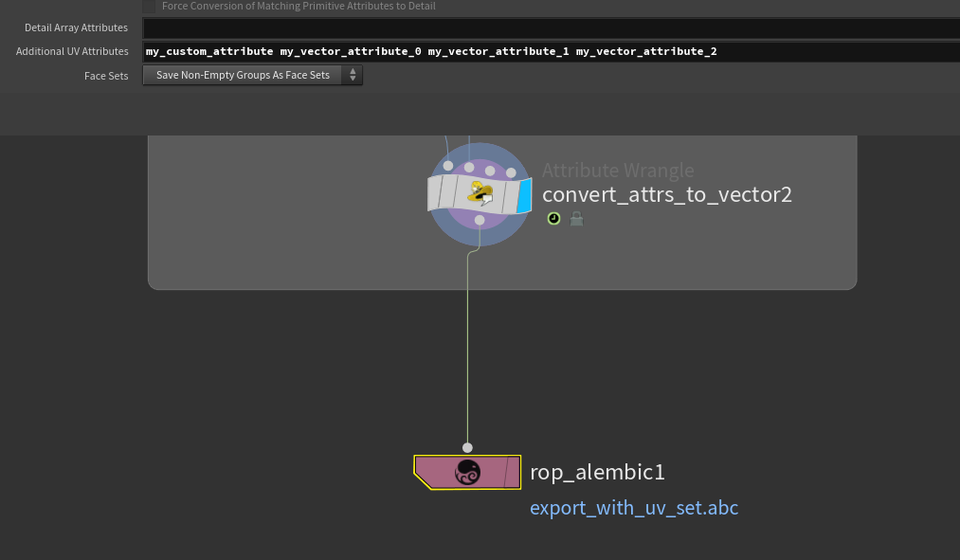This screenshot has width=960, height=560.
Task: Select the rop_alembic1 Alembic node icon
Action: point(467,472)
